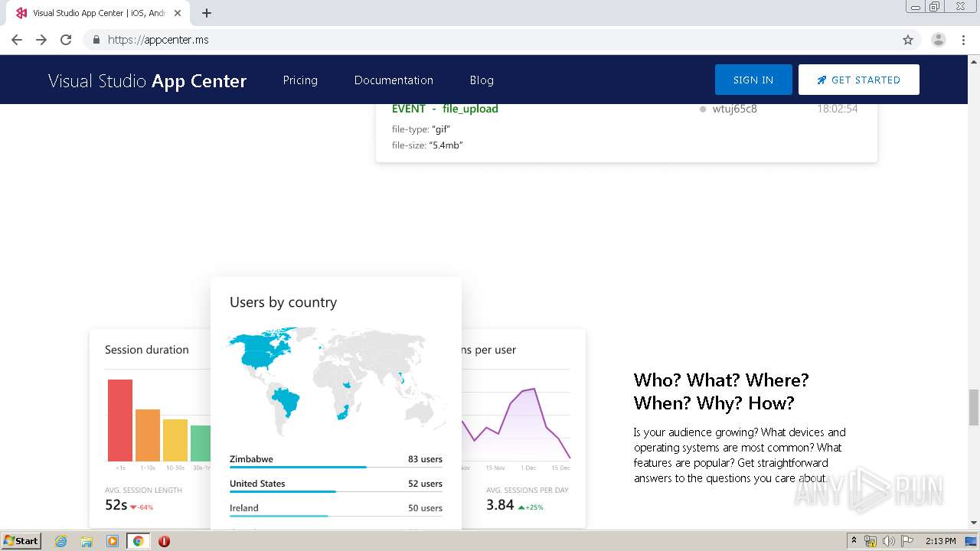Open the Documentation link
This screenshot has width=980, height=551.
tap(394, 80)
